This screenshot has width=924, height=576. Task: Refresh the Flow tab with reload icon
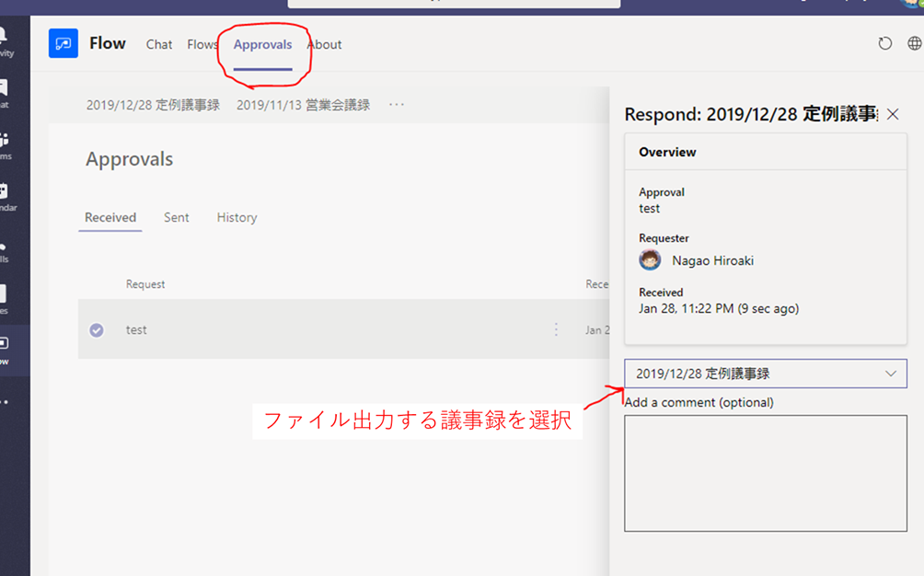[884, 43]
